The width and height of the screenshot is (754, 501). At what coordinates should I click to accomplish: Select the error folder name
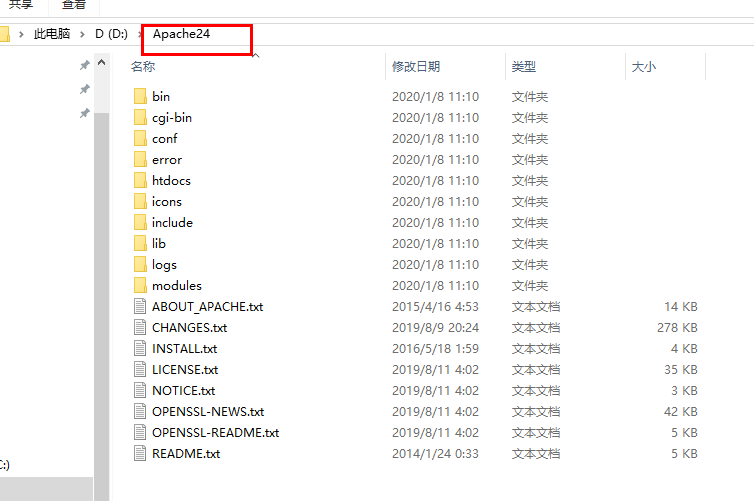[x=167, y=159]
